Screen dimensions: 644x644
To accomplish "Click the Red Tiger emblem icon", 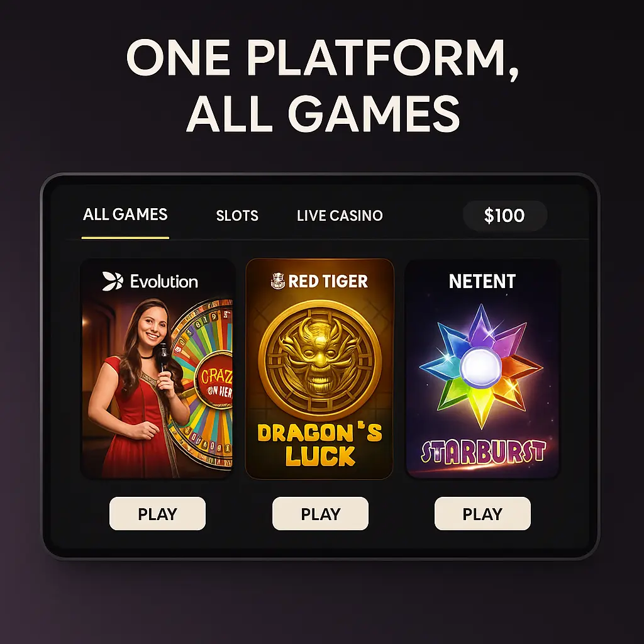I will [278, 281].
